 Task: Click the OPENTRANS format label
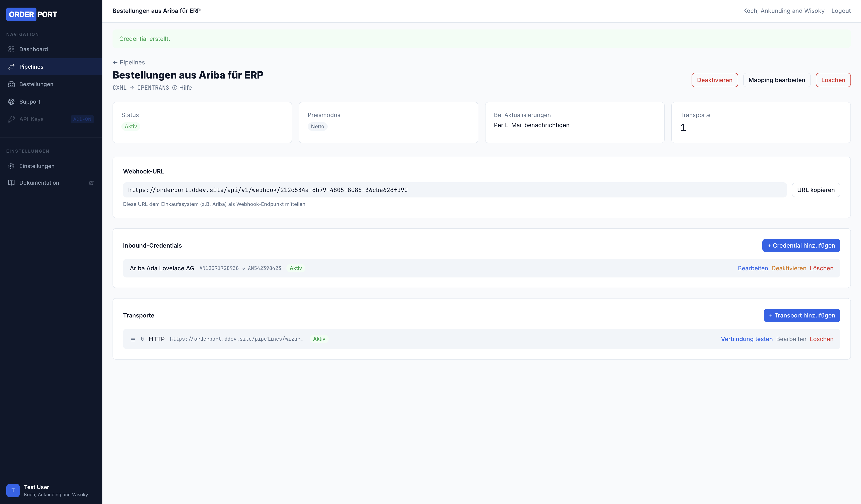(153, 88)
